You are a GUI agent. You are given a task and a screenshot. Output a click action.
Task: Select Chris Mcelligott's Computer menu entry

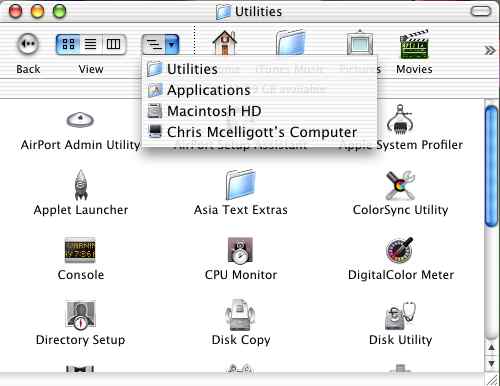coord(260,132)
